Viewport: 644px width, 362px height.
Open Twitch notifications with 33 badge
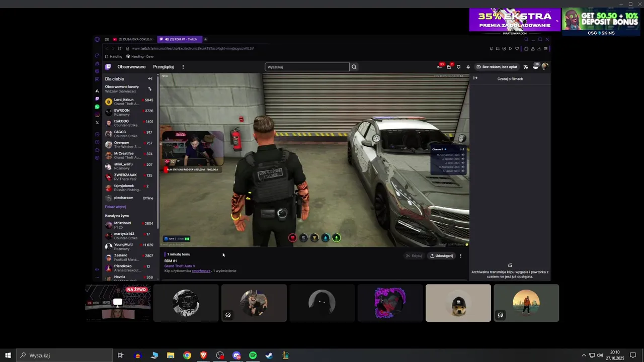440,66
